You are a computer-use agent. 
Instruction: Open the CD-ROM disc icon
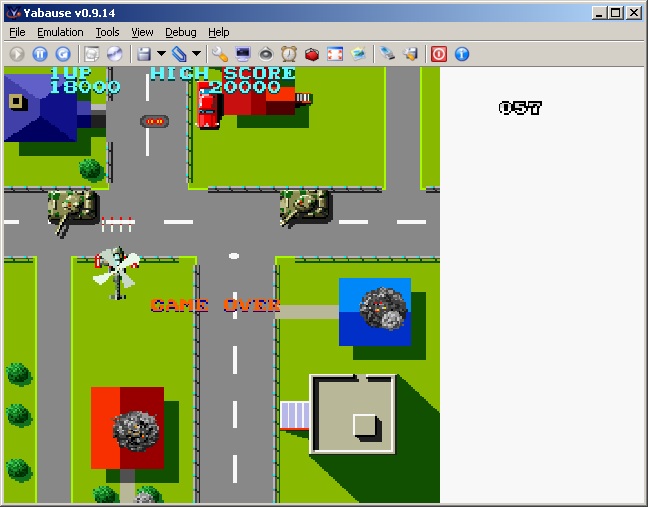115,54
